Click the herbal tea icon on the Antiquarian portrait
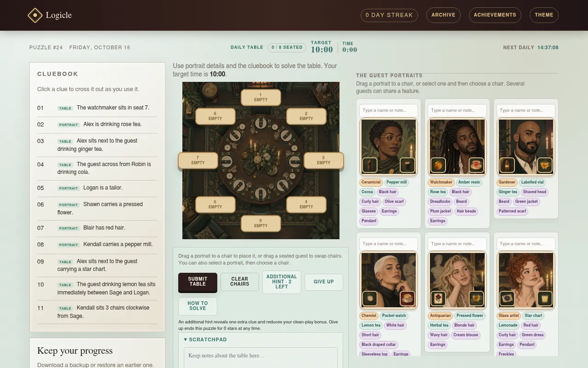 [476, 298]
